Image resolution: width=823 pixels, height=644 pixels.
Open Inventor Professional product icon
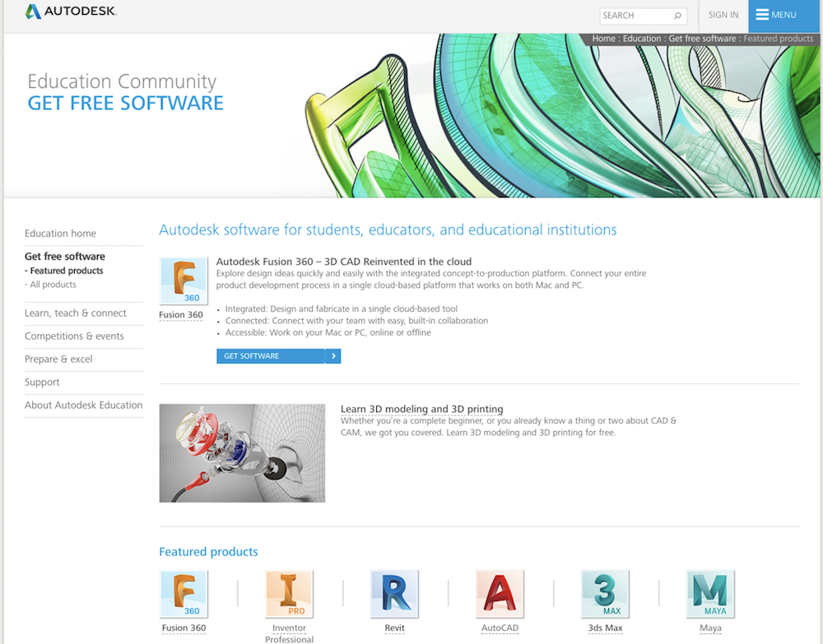coord(289,594)
